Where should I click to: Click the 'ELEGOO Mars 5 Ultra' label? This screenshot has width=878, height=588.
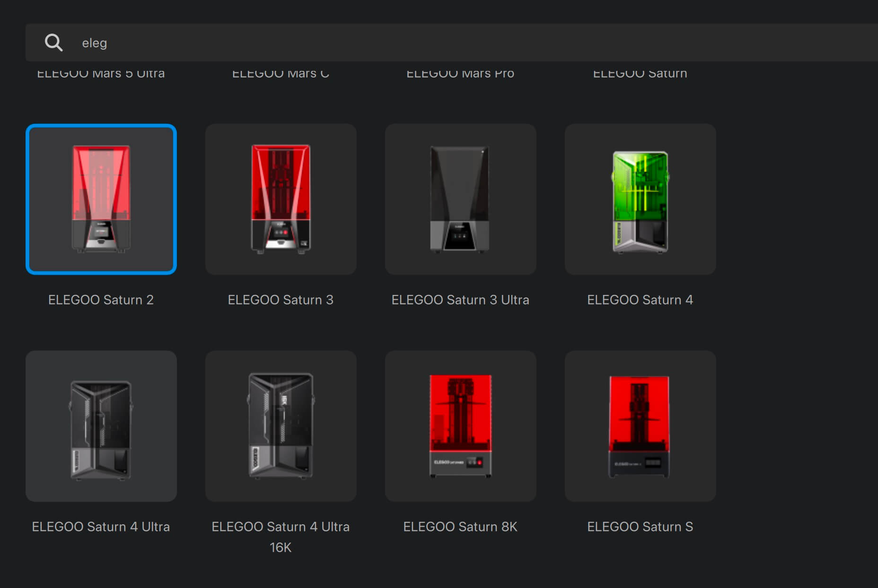pos(101,73)
